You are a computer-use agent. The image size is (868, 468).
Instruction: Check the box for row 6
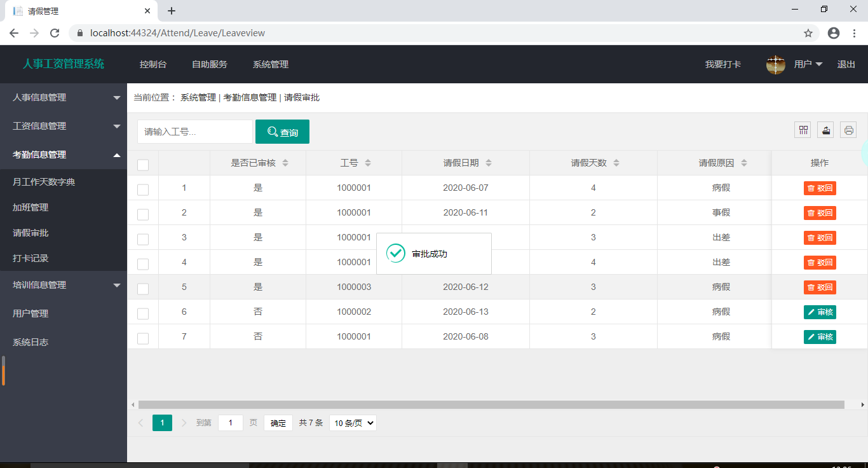(x=143, y=313)
